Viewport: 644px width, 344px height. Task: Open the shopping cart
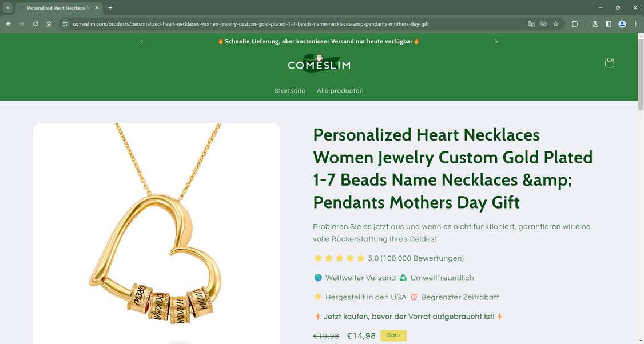[609, 63]
